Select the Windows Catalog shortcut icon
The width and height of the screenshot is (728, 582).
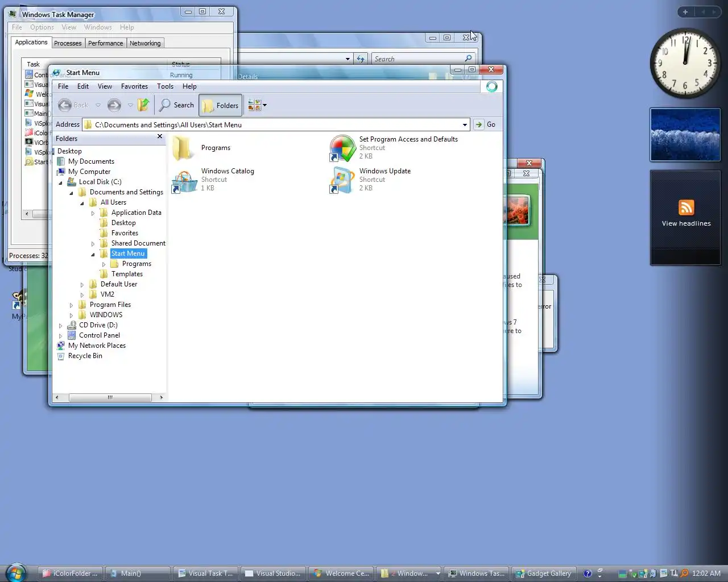184,181
